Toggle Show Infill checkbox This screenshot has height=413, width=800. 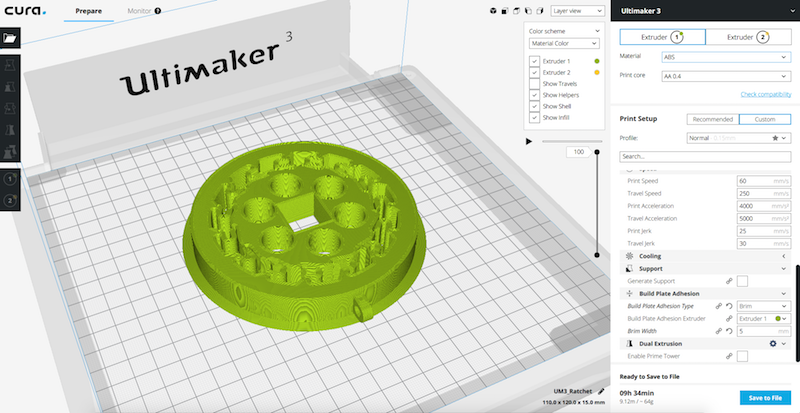(x=534, y=117)
